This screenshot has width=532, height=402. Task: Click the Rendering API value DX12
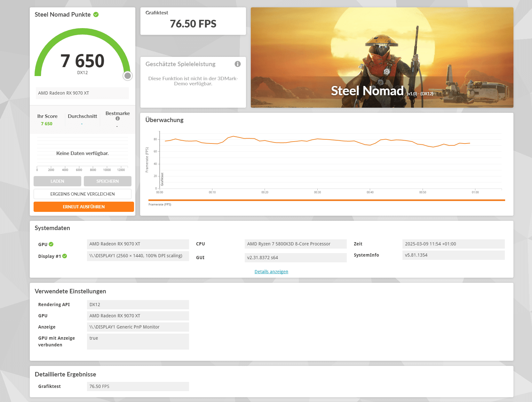click(x=138, y=305)
